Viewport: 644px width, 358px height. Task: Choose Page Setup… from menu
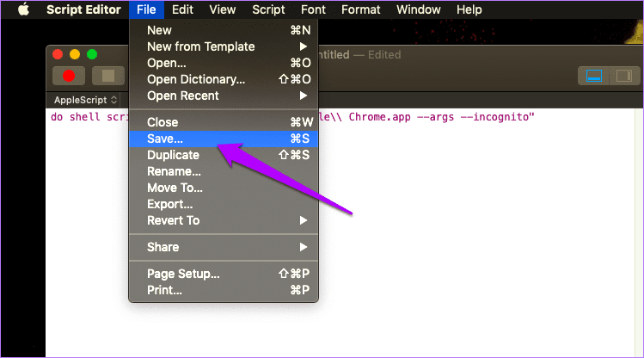coord(224,274)
